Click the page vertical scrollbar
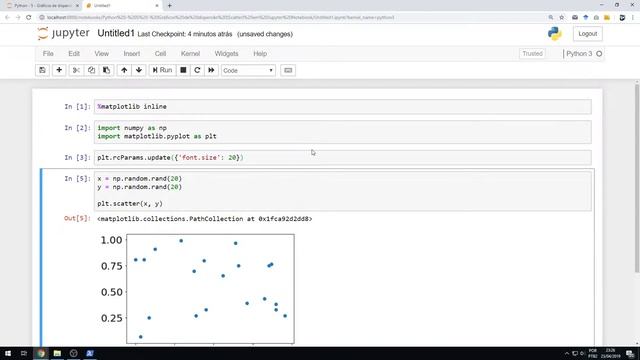 pos(637,177)
